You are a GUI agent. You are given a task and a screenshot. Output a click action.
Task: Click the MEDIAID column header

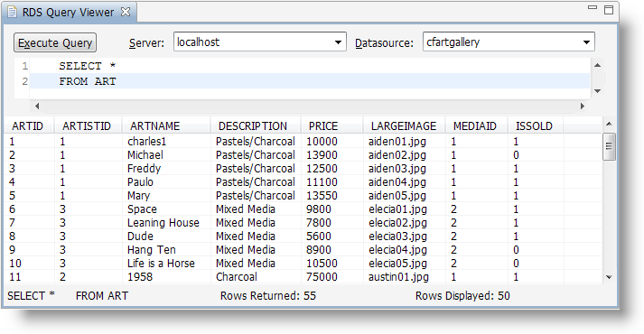pos(477,126)
